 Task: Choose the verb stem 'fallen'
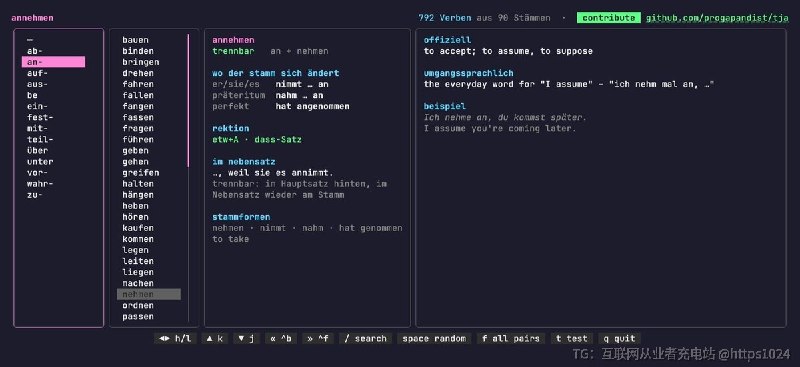tap(138, 95)
